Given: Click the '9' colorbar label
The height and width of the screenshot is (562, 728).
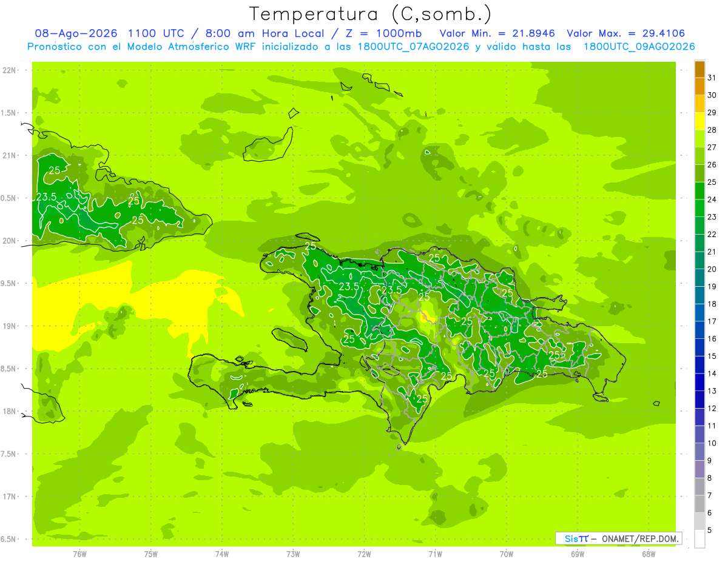Looking at the screenshot, I should pyautogui.click(x=709, y=461).
